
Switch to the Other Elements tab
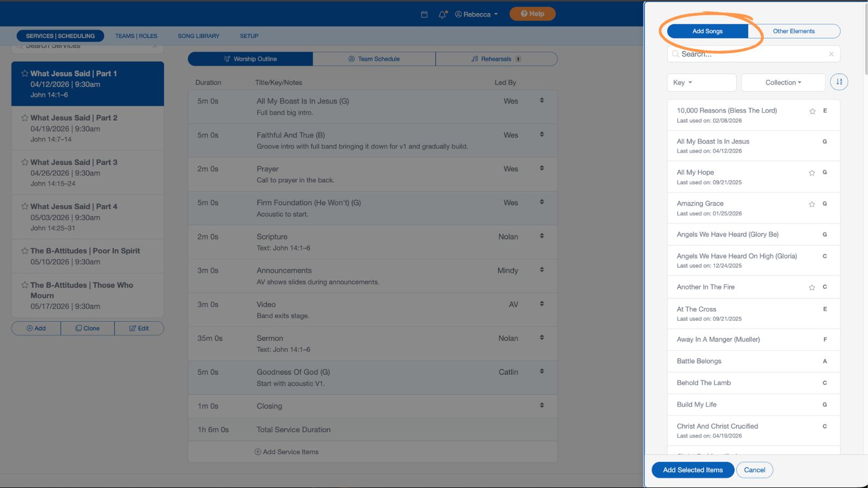click(x=794, y=31)
